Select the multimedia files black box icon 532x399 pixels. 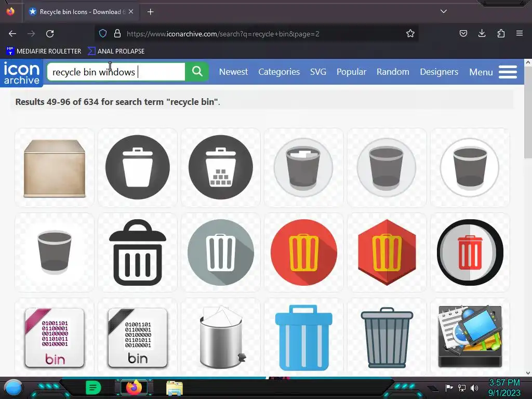[470, 337]
